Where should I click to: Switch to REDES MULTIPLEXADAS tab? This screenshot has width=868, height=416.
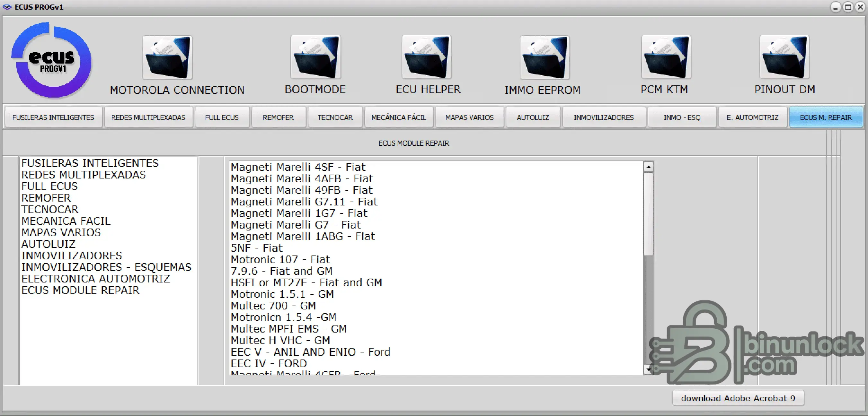click(x=148, y=117)
